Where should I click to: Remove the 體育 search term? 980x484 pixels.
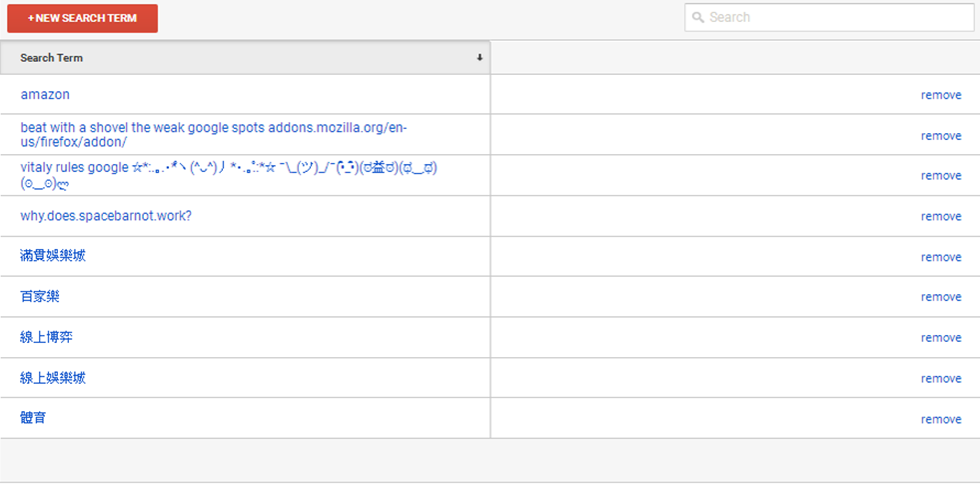point(941,419)
